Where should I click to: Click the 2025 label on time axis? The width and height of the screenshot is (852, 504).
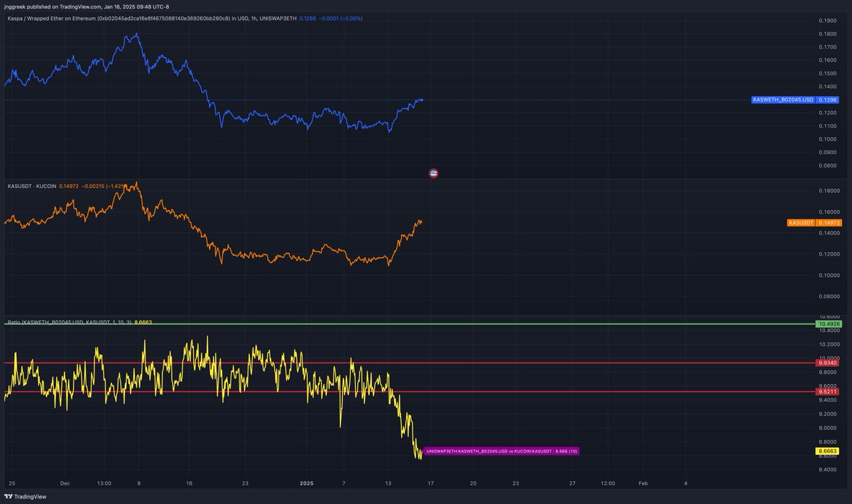coord(306,483)
